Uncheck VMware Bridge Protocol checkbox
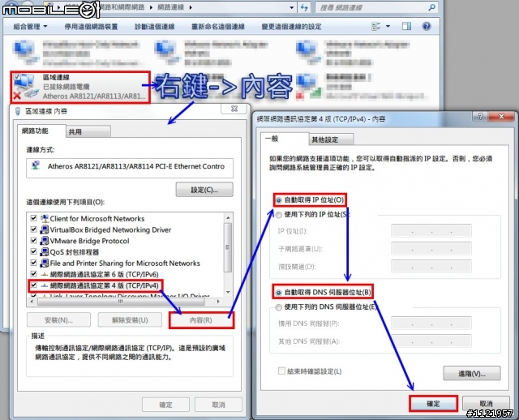This screenshot has width=519, height=420. click(x=33, y=240)
